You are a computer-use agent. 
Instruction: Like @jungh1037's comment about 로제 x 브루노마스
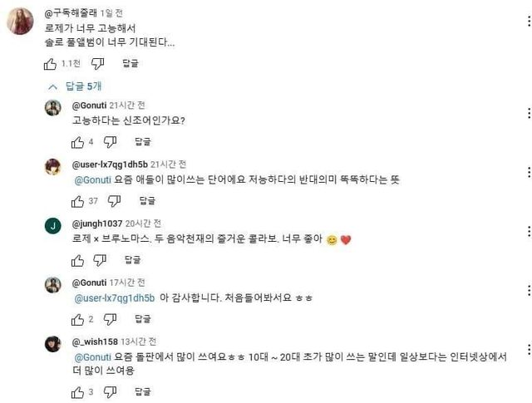[x=77, y=261]
